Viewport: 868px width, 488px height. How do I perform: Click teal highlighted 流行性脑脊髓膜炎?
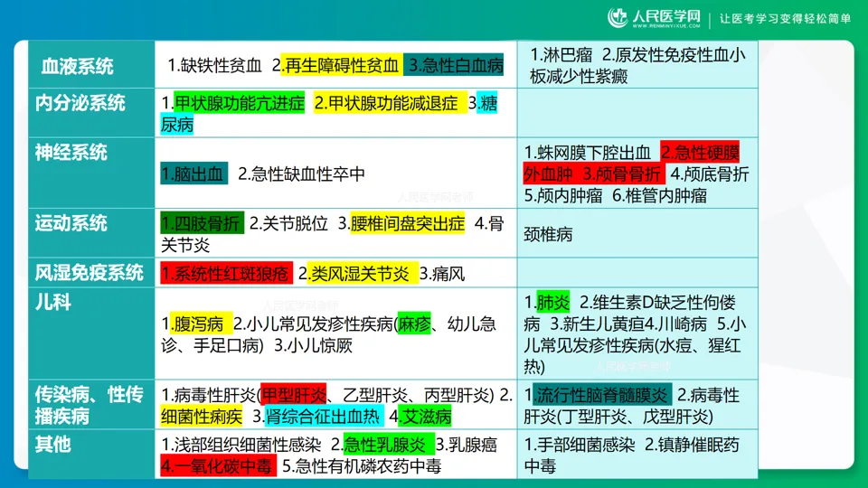[602, 395]
